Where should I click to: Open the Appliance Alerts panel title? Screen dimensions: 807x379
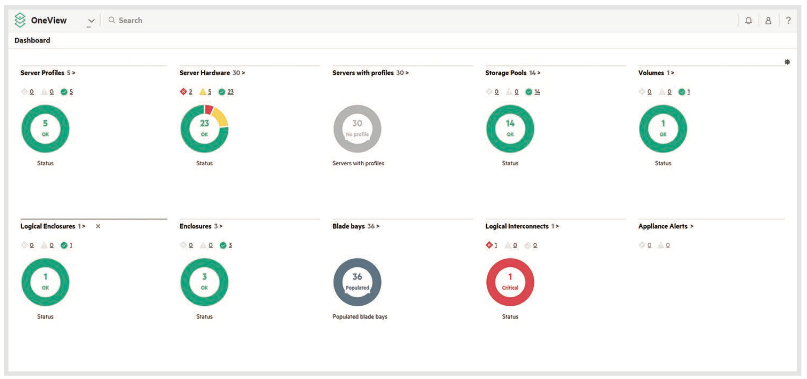tap(665, 226)
